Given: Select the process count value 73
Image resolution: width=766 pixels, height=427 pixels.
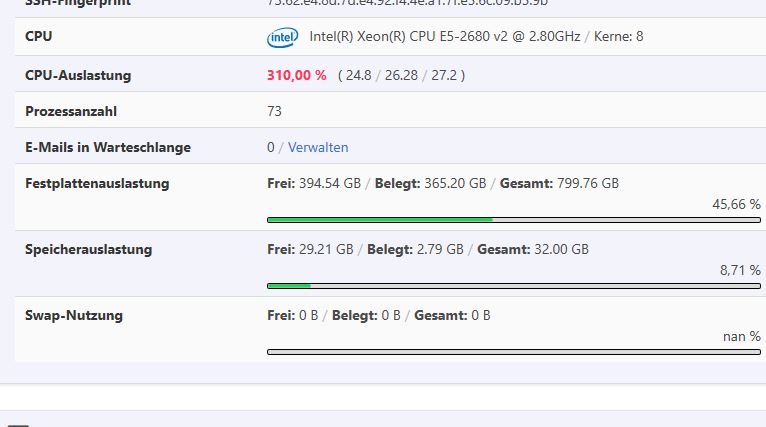Looking at the screenshot, I should (x=275, y=111).
